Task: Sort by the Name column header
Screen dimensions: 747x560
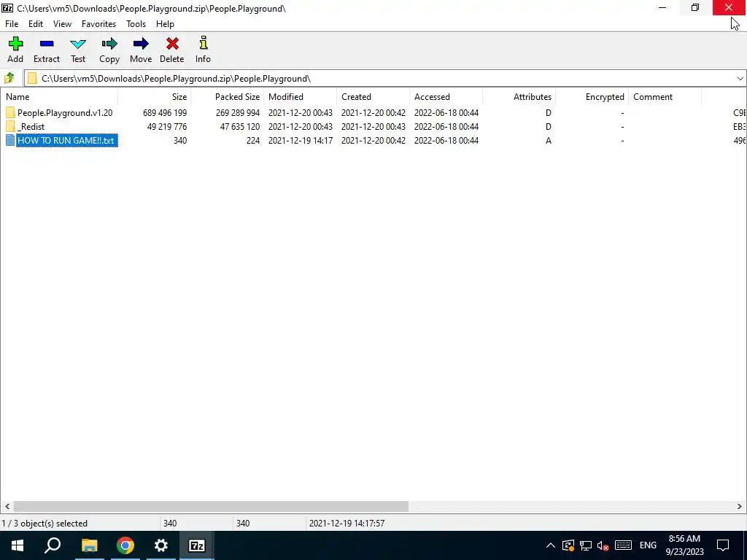Action: 59,97
